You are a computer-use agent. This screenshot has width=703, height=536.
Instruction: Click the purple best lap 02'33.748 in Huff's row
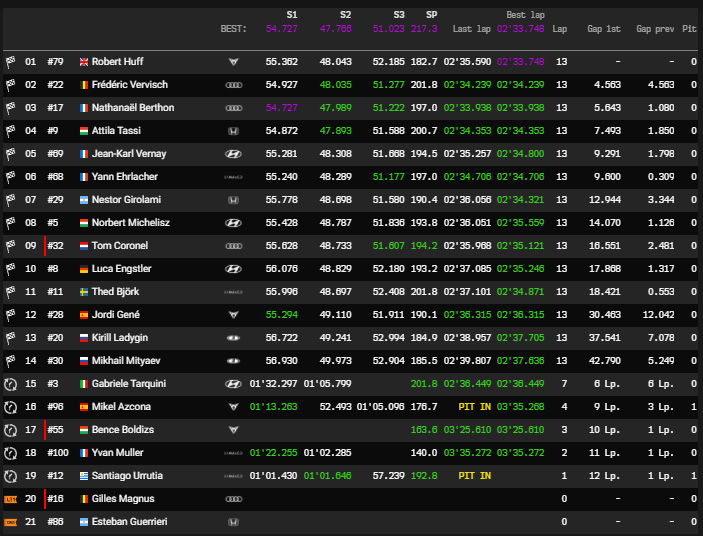pos(521,62)
